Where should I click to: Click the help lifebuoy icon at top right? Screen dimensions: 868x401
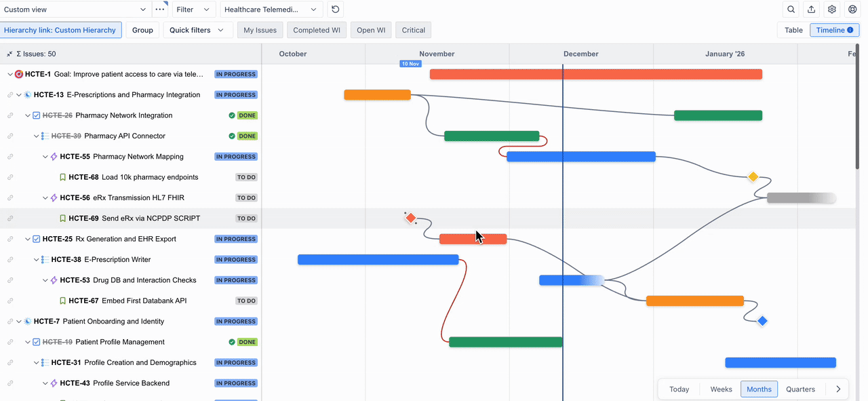(x=852, y=9)
